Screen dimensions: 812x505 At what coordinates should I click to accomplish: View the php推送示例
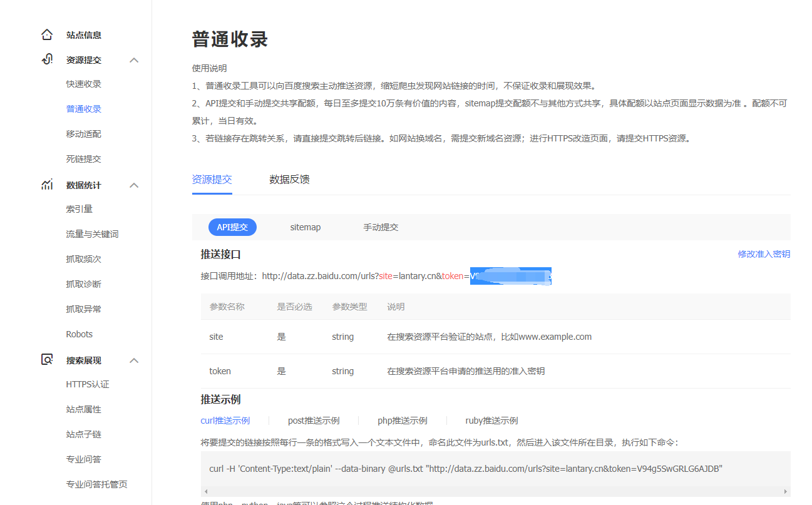tap(403, 420)
